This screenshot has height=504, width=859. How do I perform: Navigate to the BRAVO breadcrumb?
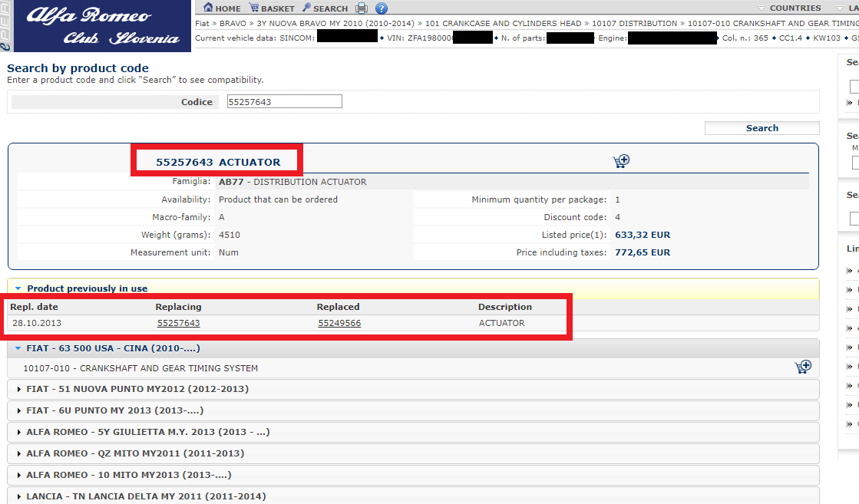(x=233, y=24)
